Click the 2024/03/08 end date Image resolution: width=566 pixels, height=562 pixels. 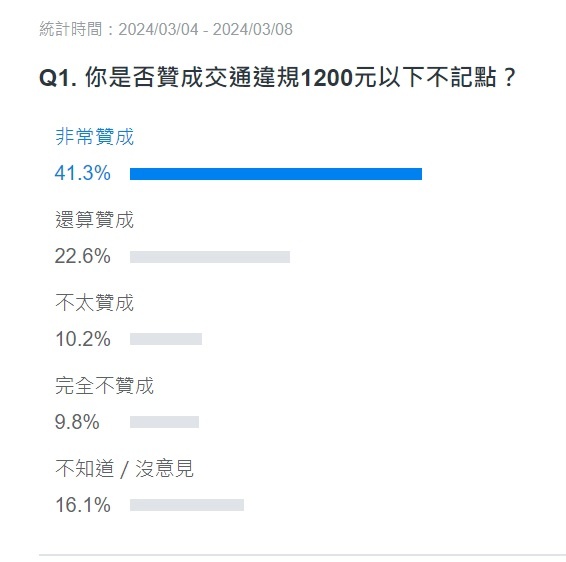(253, 29)
